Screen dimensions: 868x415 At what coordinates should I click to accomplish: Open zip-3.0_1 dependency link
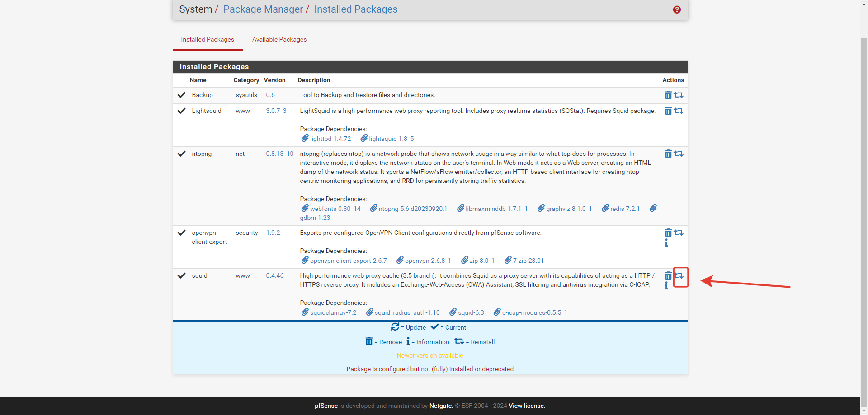482,261
